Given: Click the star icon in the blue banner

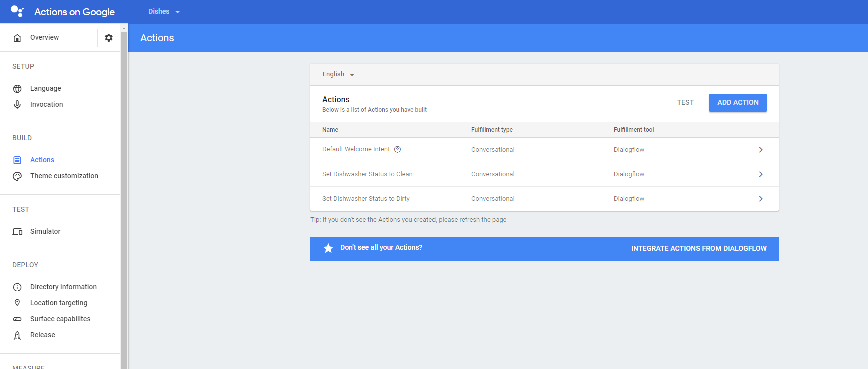Looking at the screenshot, I should [328, 248].
